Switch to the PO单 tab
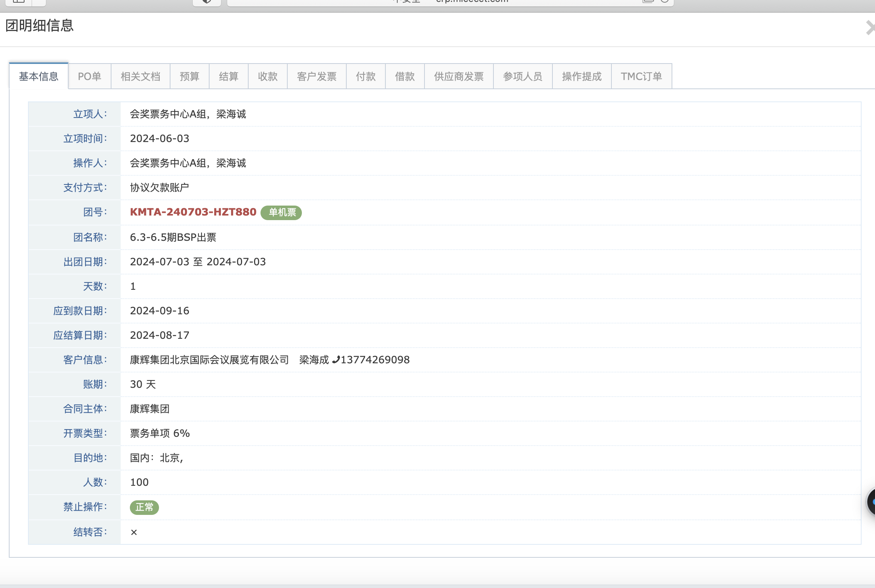The width and height of the screenshot is (875, 588). [89, 77]
